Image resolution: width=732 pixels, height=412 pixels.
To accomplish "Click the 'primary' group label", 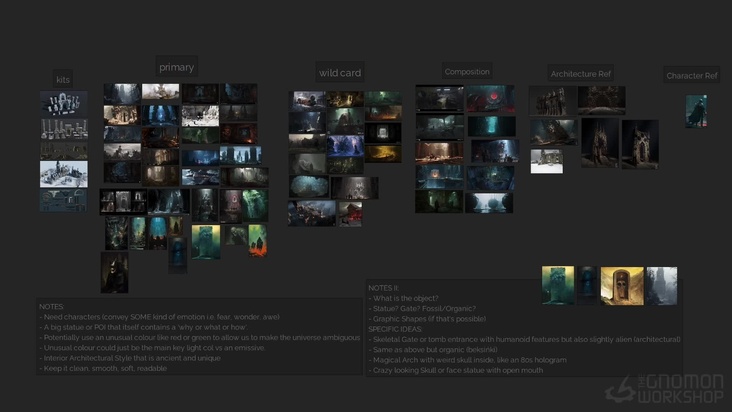I will [176, 67].
